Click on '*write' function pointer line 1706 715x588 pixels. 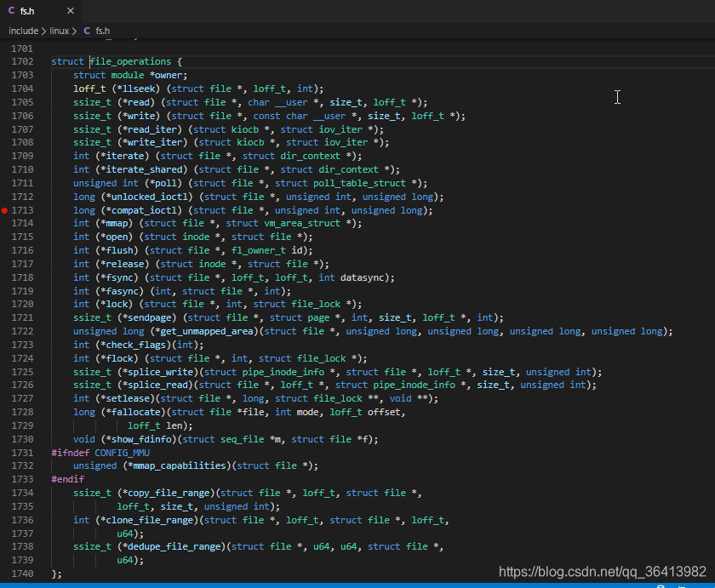139,116
